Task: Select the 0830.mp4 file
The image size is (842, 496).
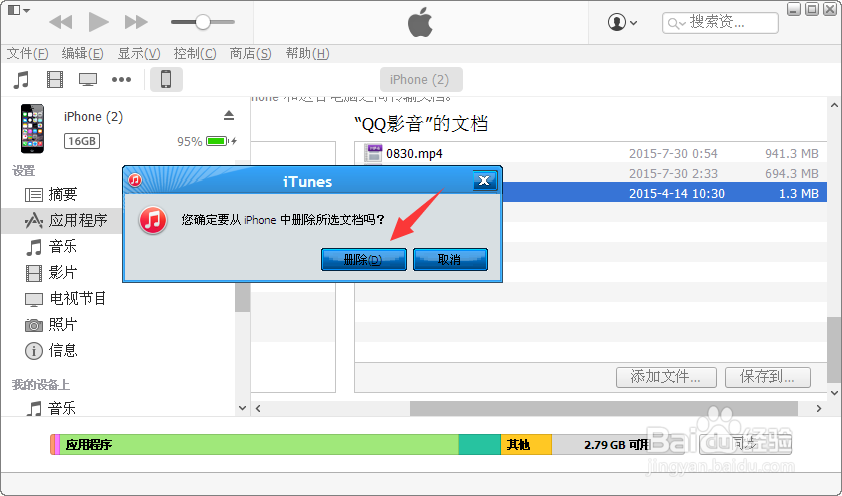Action: tap(591, 154)
